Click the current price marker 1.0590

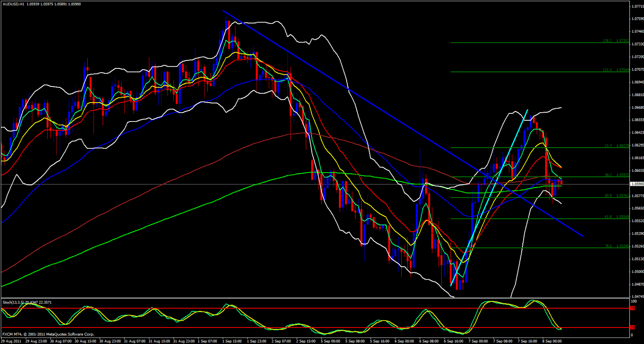tap(636, 184)
